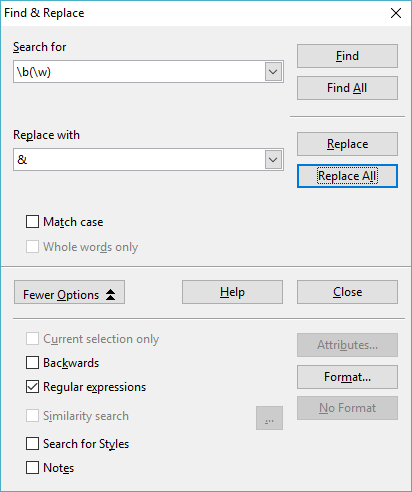Screen dimensions: 412x492
Task: Open Help for this dialog
Action: coord(232,292)
